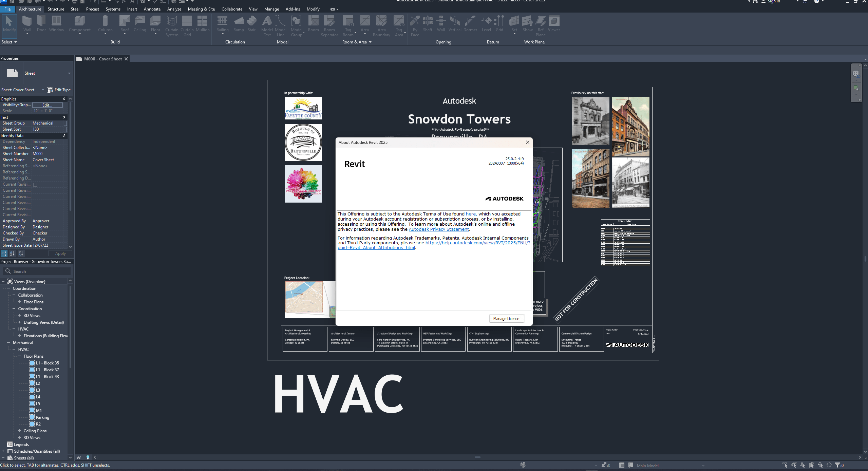Toggle the Sheet Group parameter checkbox

(x=65, y=123)
